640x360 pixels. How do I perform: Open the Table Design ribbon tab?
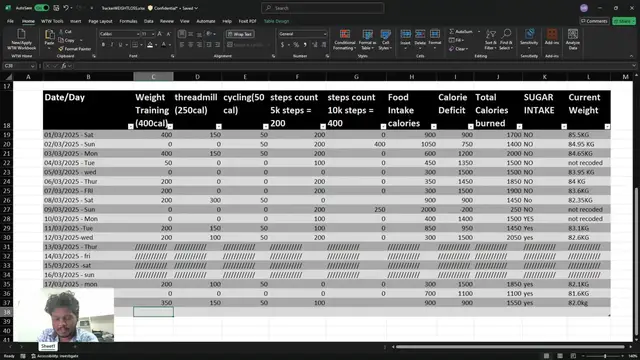pos(276,21)
